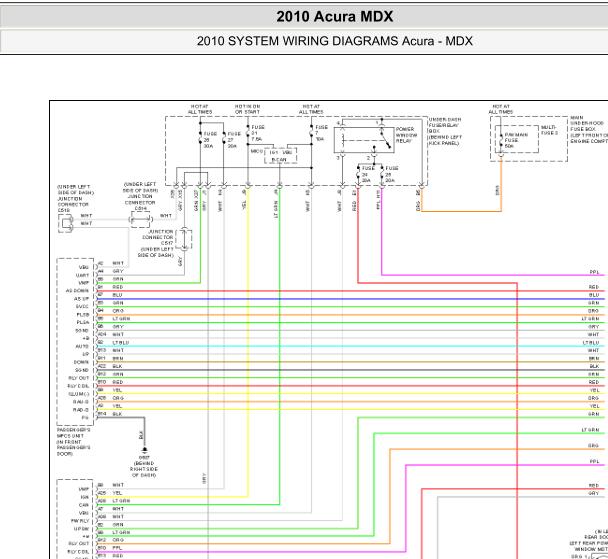608x559 pixels.
Task: Click the BLU label at the right edge
Action: click(594, 295)
